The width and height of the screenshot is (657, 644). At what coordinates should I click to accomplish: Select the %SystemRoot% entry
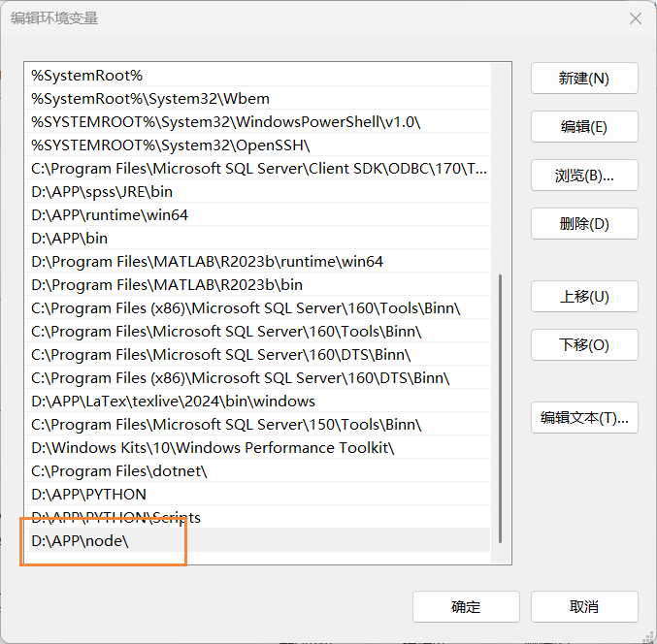click(258, 76)
